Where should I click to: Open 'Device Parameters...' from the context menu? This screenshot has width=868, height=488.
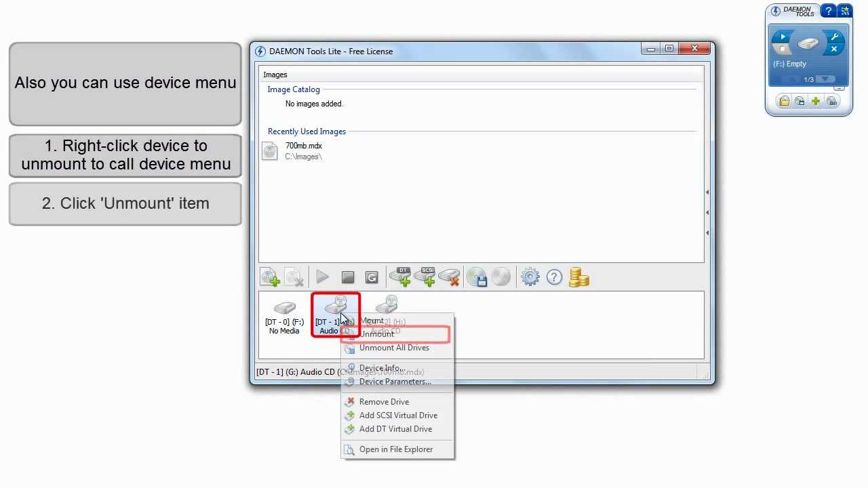click(x=397, y=382)
